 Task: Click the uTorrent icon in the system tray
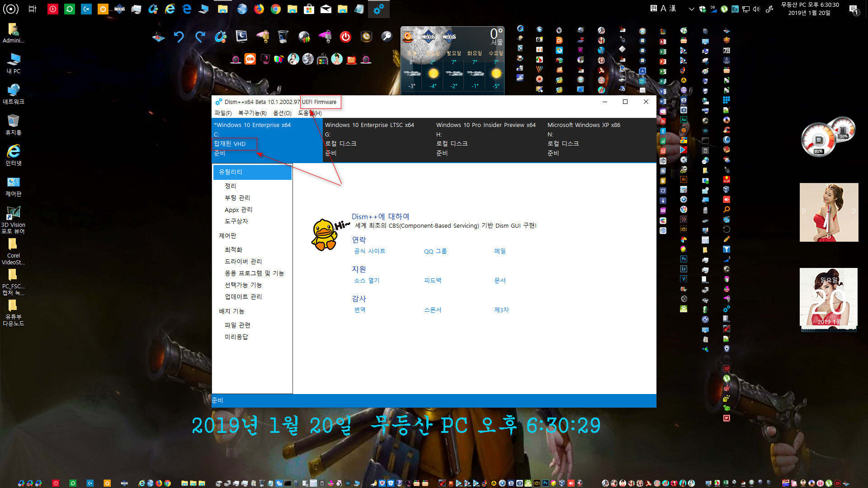[724, 9]
